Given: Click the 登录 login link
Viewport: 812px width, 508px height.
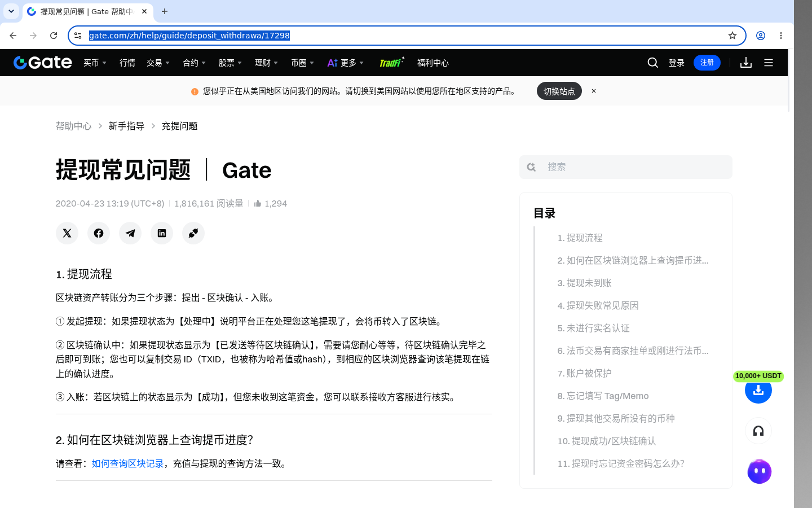Looking at the screenshot, I should 677,63.
